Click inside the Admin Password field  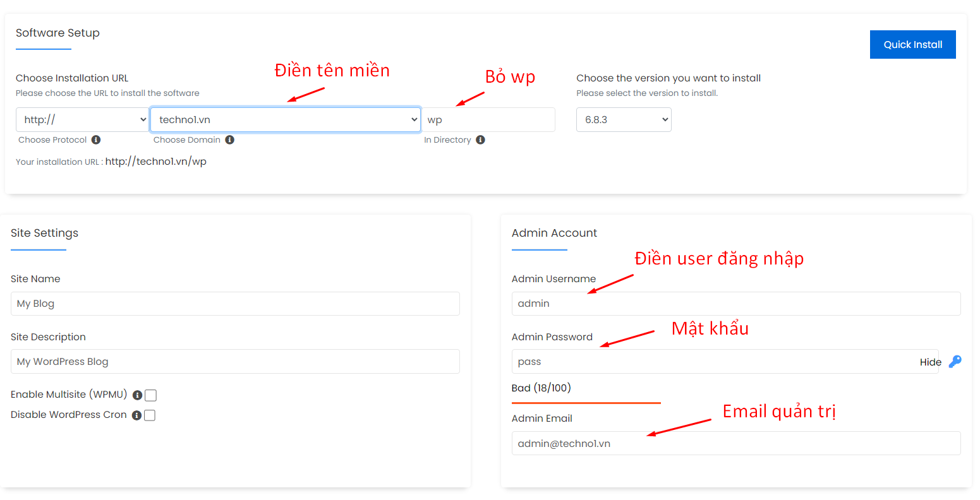(x=714, y=362)
